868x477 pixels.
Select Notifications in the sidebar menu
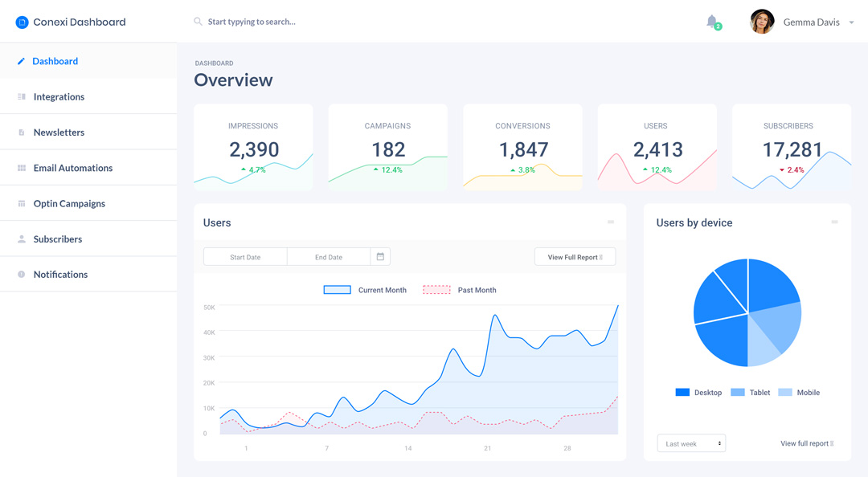coord(60,274)
